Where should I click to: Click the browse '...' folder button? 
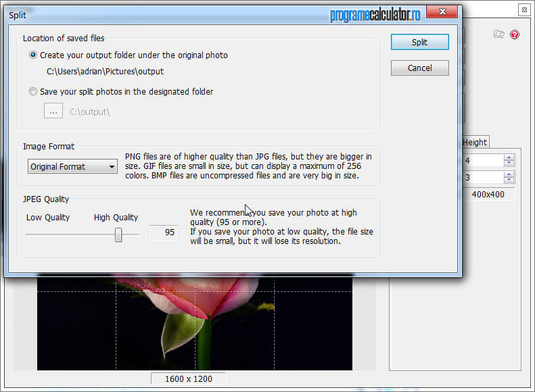pyautogui.click(x=53, y=111)
